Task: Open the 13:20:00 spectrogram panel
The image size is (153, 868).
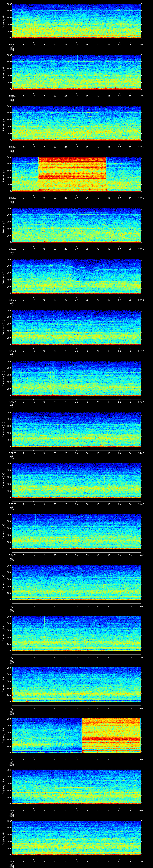Action: tap(76, 327)
